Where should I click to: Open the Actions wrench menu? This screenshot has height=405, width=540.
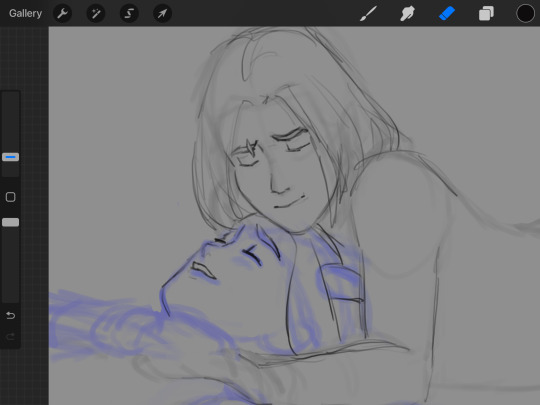tap(62, 13)
